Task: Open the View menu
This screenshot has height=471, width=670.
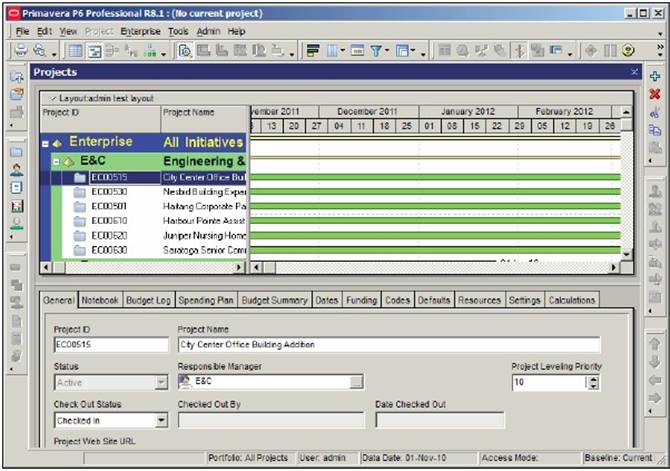Action: click(68, 31)
